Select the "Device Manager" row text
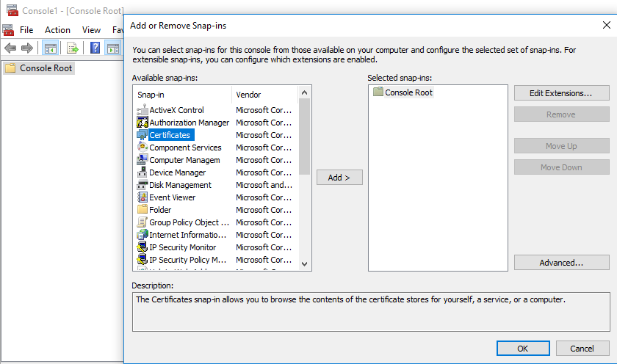Image resolution: width=617 pixels, height=364 pixels. (x=178, y=172)
